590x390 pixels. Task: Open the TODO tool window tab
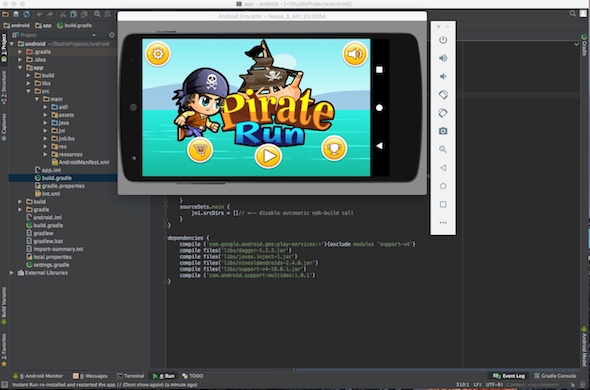click(x=193, y=376)
